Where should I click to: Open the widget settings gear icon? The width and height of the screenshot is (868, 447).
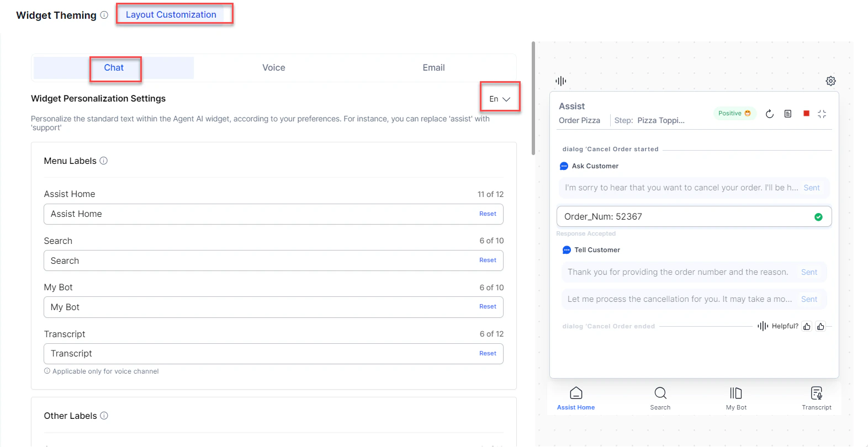(830, 81)
